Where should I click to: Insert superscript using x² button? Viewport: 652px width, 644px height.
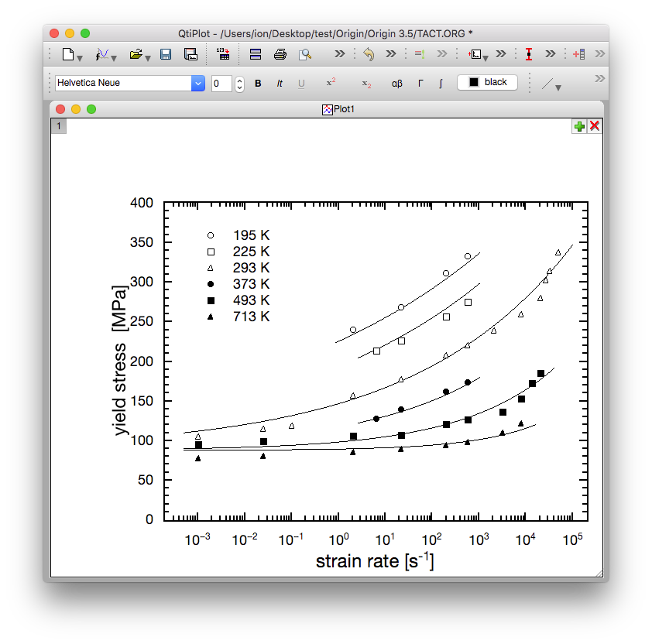331,83
